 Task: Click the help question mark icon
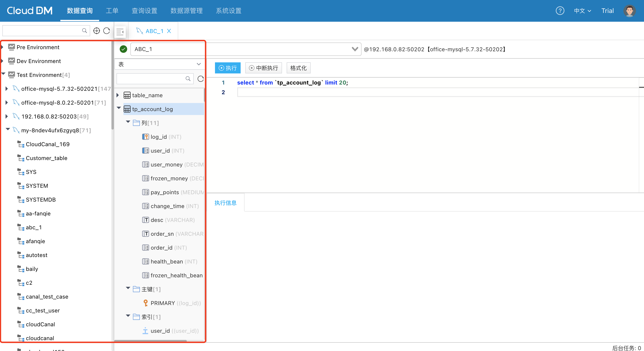tap(560, 11)
